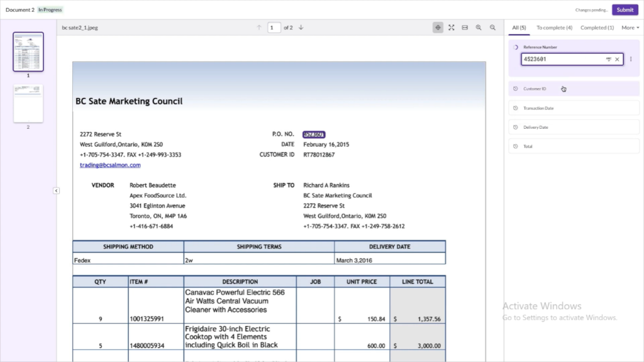
Task: Select the All (5) tab
Action: tap(519, 28)
